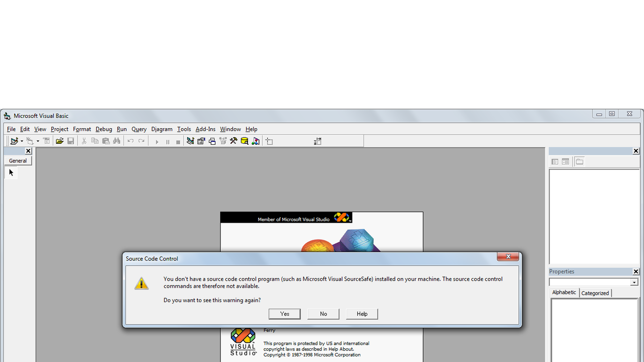Click No in the Source Code Control dialog

coord(324,314)
